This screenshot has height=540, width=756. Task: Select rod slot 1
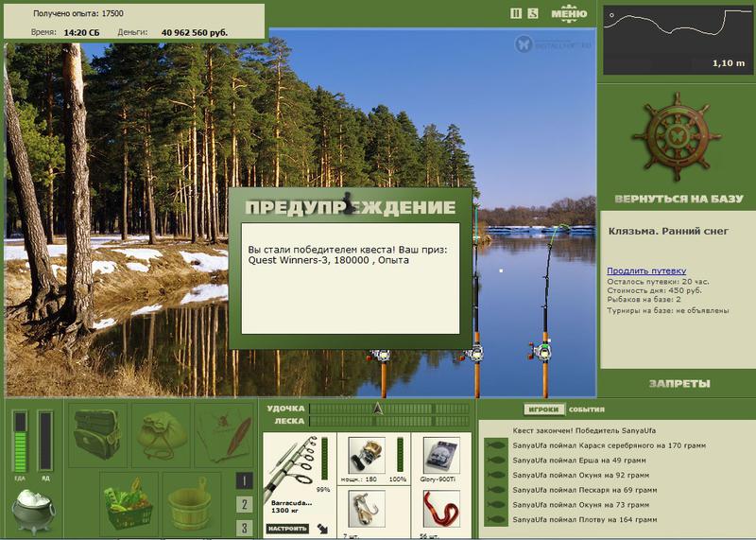tap(244, 480)
